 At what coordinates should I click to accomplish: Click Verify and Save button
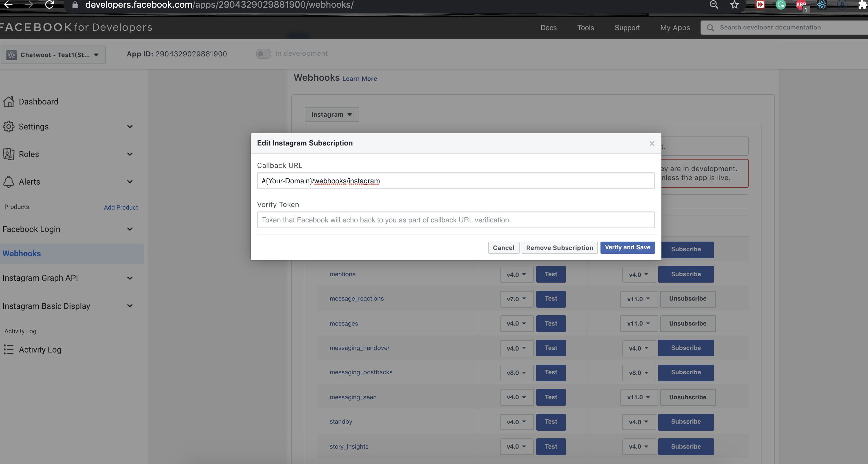(x=627, y=247)
